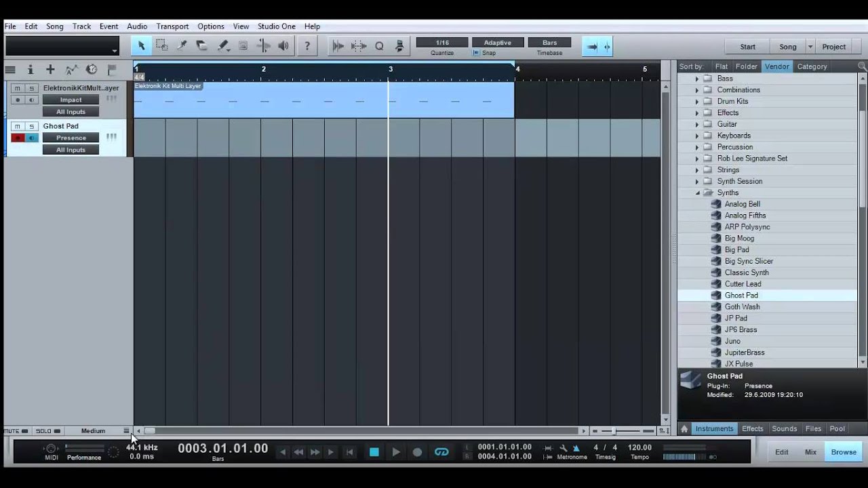Select the Range tool
The image size is (868, 488).
[x=161, y=45]
